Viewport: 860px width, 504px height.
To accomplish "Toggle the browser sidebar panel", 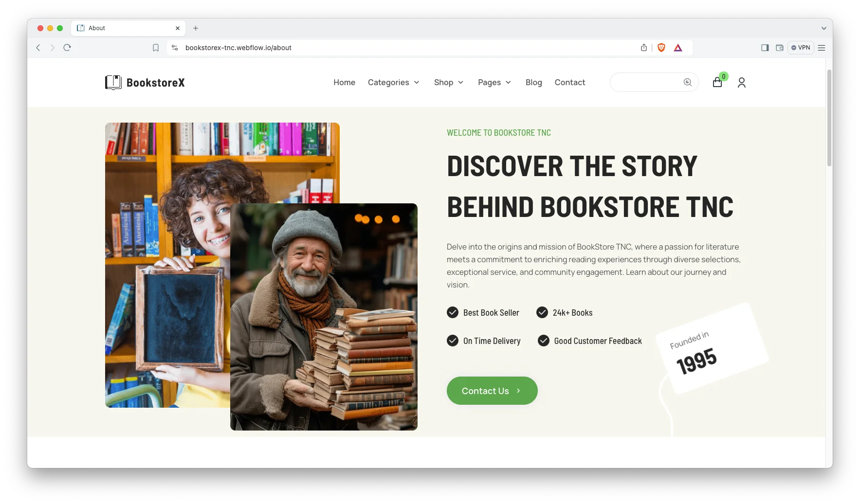I will (765, 48).
